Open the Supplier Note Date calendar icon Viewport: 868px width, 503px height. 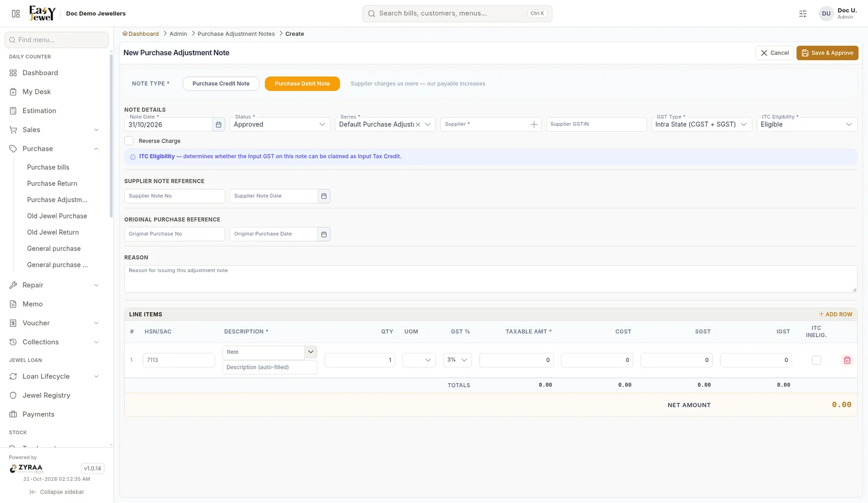coord(324,196)
